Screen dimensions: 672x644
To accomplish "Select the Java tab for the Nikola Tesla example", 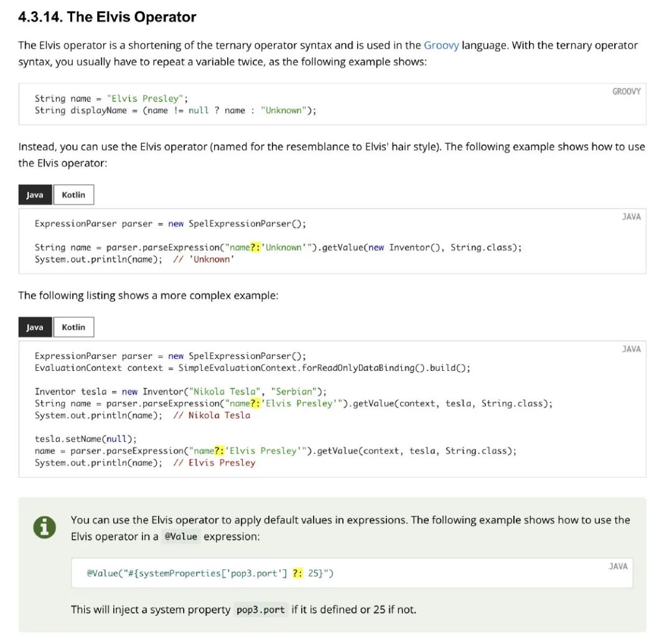I will 35,327.
